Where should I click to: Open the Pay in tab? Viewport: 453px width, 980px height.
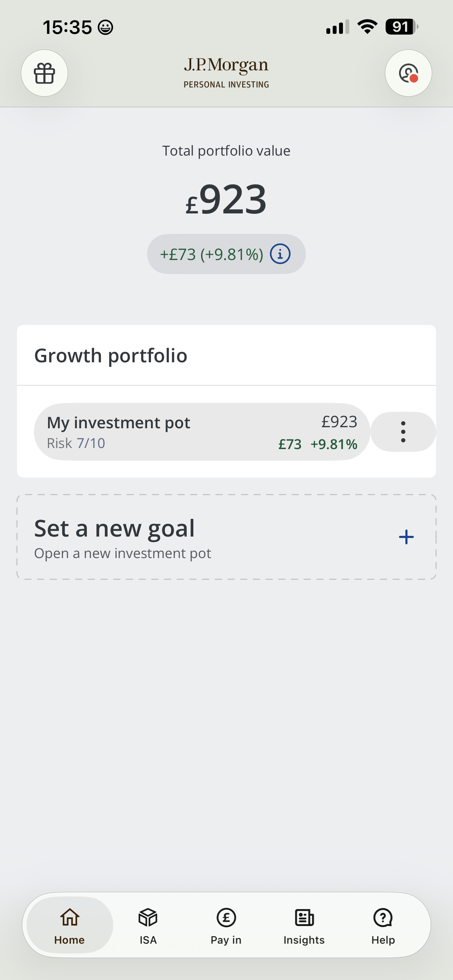point(226,925)
